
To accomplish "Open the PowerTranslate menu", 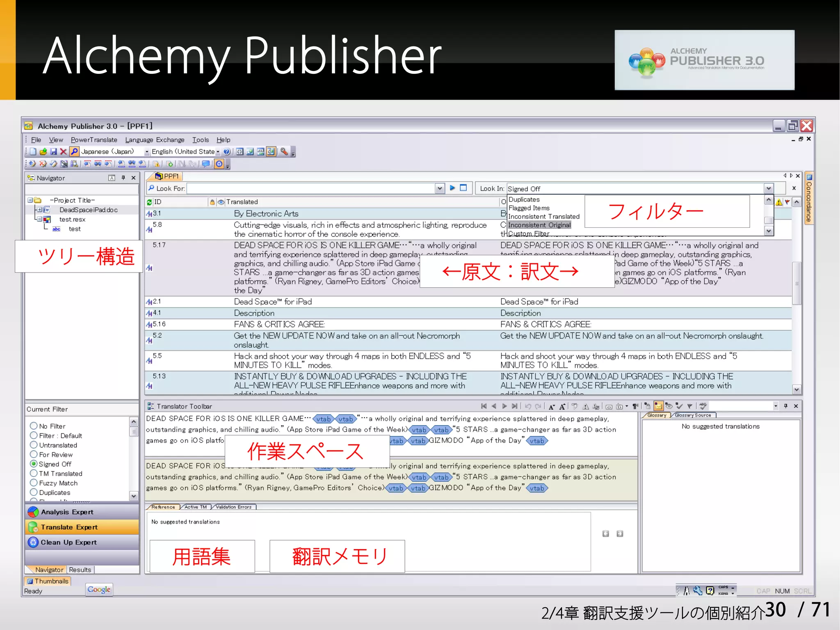I will coord(94,140).
